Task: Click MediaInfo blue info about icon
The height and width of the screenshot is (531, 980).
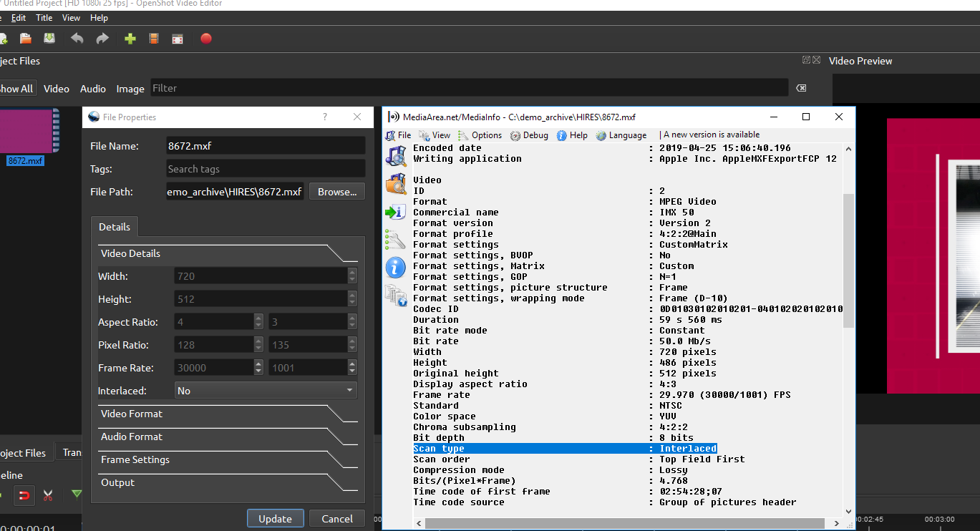Action: pyautogui.click(x=396, y=268)
